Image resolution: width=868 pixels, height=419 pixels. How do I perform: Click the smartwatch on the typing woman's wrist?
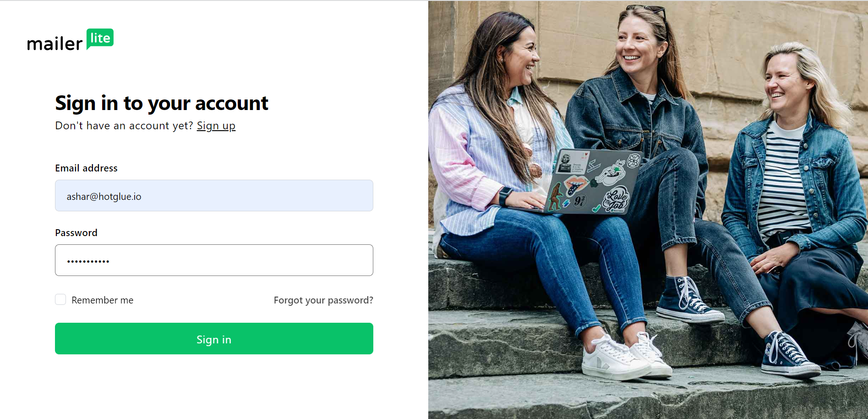505,196
